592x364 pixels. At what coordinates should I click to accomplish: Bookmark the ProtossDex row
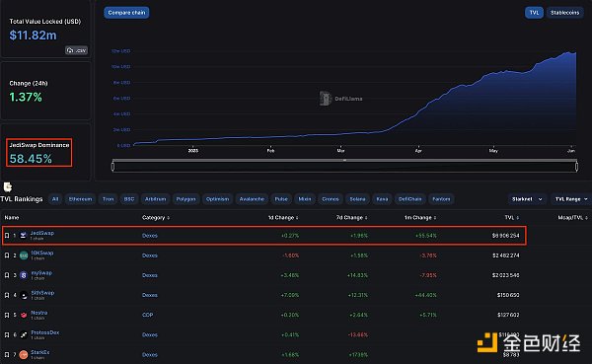click(x=7, y=335)
